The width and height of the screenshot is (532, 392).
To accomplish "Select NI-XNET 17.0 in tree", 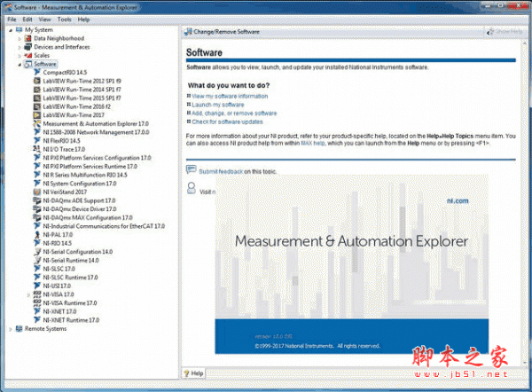I will (59, 311).
